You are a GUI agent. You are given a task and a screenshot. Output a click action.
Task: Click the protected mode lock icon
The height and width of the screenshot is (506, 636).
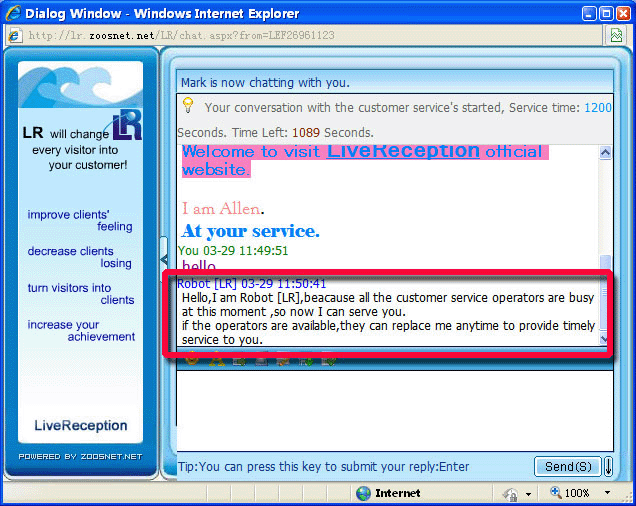point(511,494)
